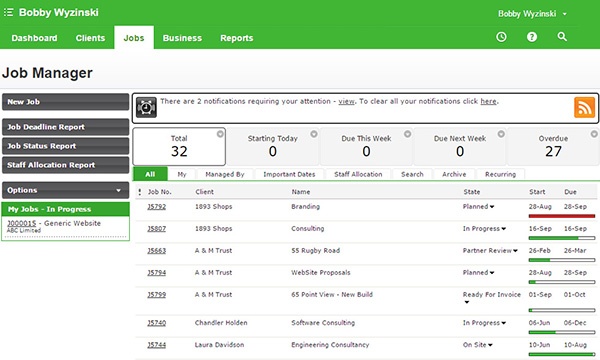Switch to the Managed By tab
This screenshot has width=600, height=360.
[225, 174]
